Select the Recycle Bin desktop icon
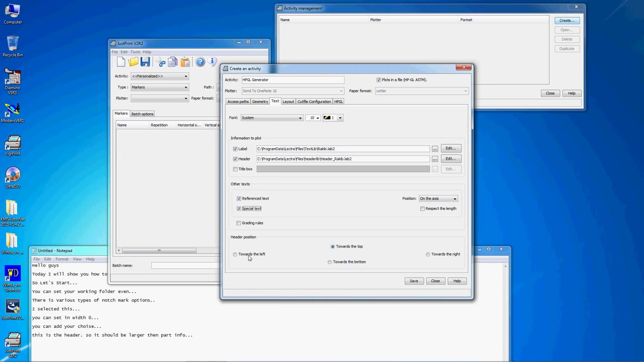Screen dimensions: 644x362 [13, 46]
